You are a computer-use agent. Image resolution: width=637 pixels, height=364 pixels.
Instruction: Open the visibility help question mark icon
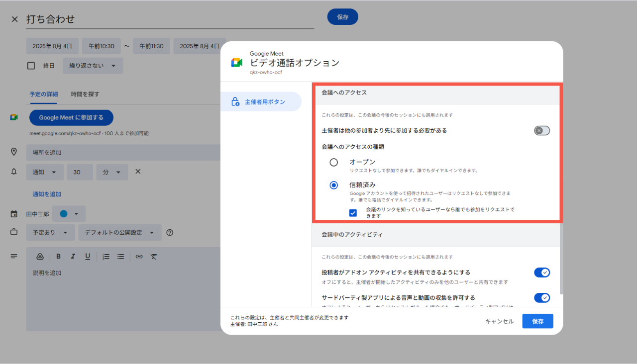(x=170, y=232)
